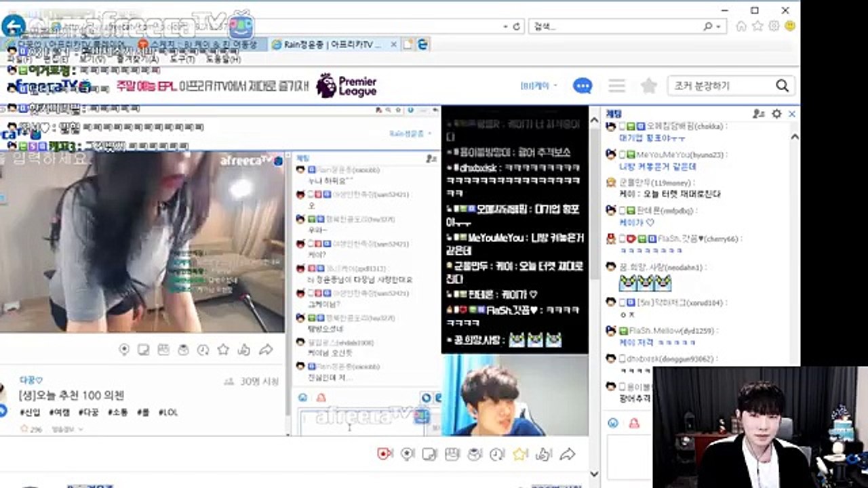Close the Rain정윤종 browser tab
Screen dimensions: 868x488
393,44
